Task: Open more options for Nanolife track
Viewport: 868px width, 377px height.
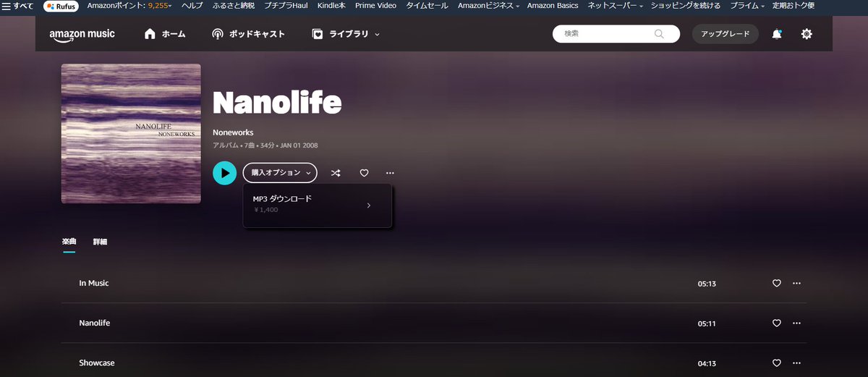Action: click(797, 323)
